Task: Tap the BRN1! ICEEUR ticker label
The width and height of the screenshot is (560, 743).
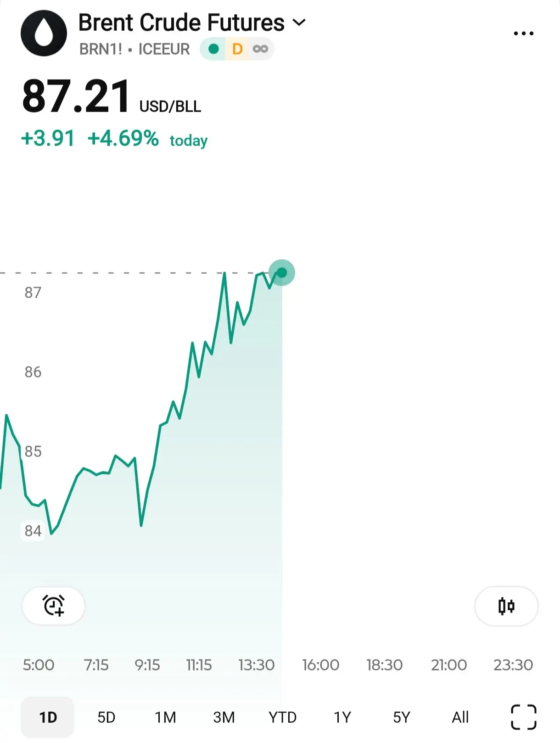Action: pos(134,49)
